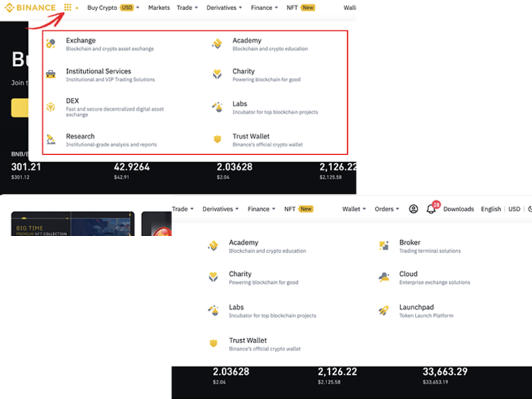The height and width of the screenshot is (399, 532).
Task: Expand Derivatives dropdown in bar with Orders
Action: [221, 209]
